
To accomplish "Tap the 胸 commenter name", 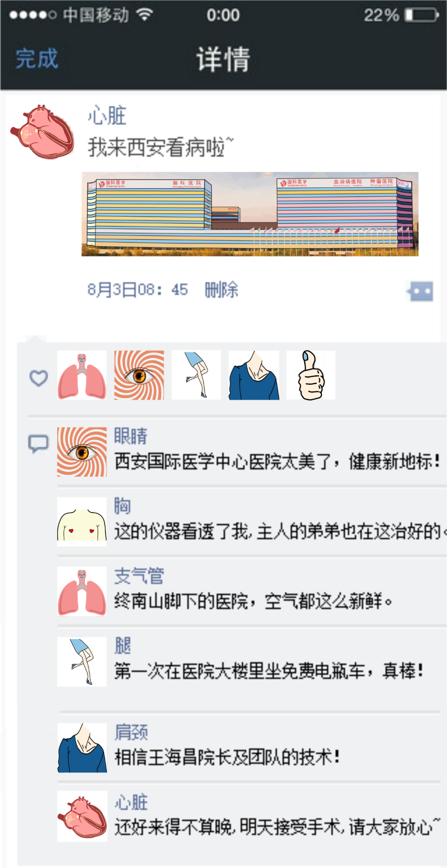I will tap(123, 506).
